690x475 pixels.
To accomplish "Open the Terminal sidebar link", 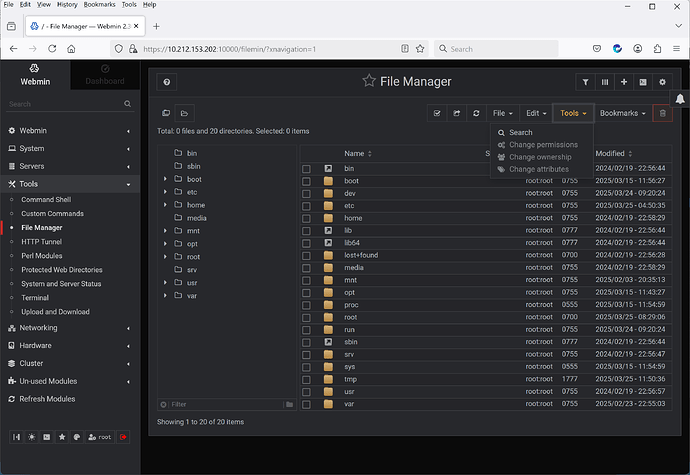I will pos(35,298).
